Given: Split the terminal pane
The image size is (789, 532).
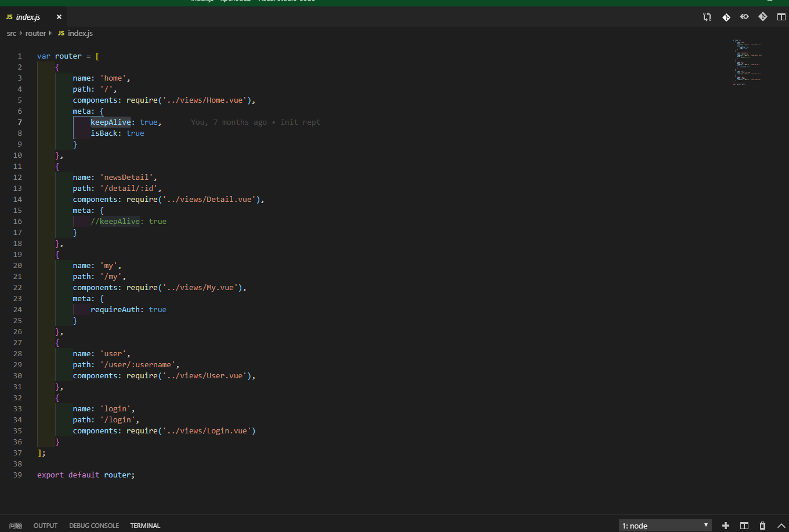Looking at the screenshot, I should click(x=744, y=526).
